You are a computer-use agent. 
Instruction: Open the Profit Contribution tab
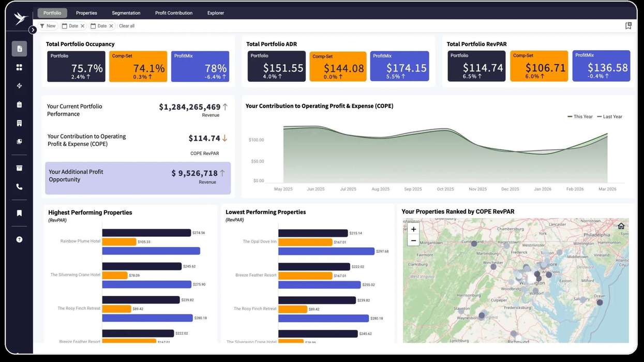tap(174, 13)
